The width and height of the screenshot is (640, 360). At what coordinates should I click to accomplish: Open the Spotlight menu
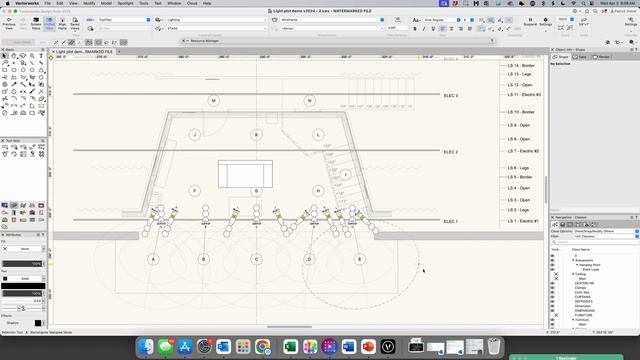tap(125, 3)
